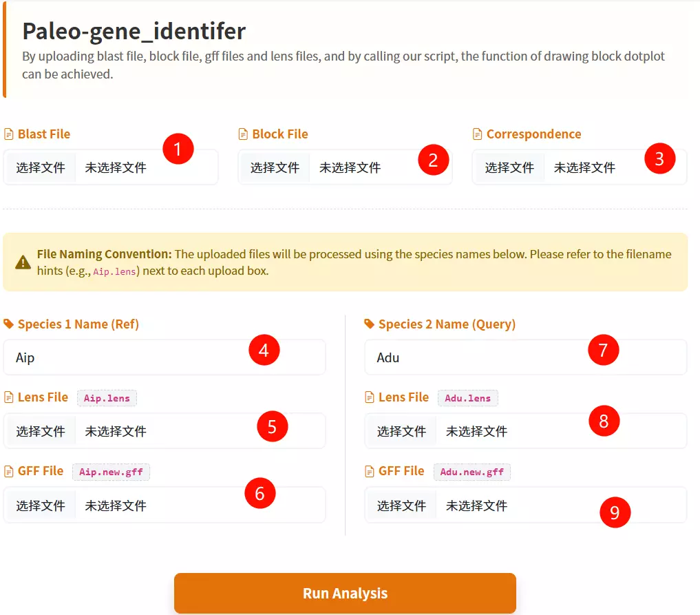Screen dimensions: 700x615
Task: Click the choose-file button under Species 1 GFF File
Action: pos(40,504)
